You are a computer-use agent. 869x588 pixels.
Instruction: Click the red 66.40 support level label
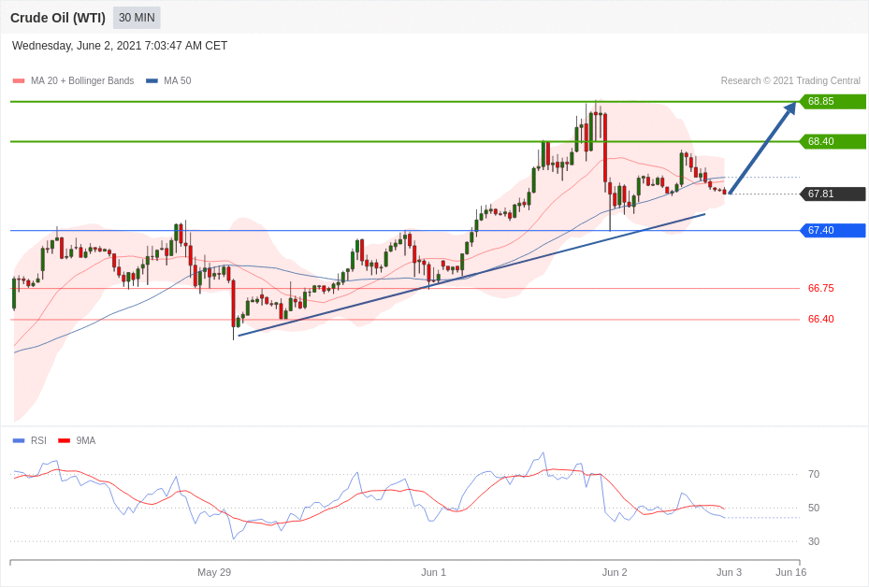pyautogui.click(x=820, y=319)
